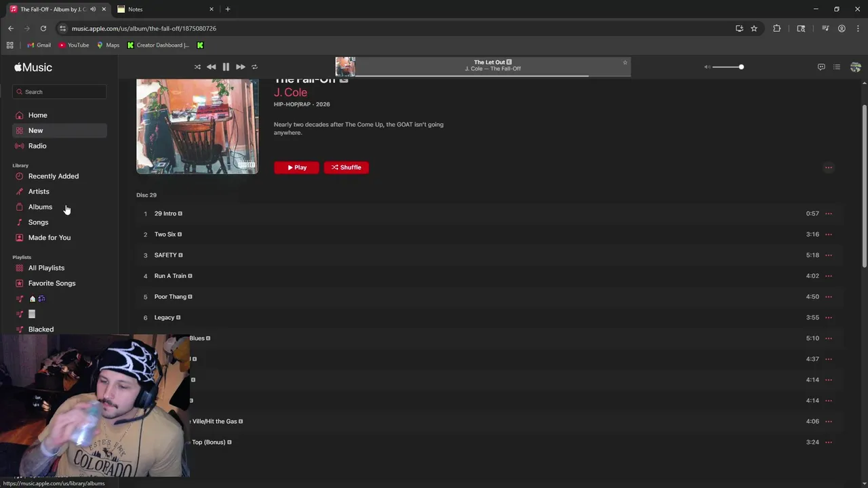Click the album cover artwork
The width and height of the screenshot is (868, 488).
197,126
